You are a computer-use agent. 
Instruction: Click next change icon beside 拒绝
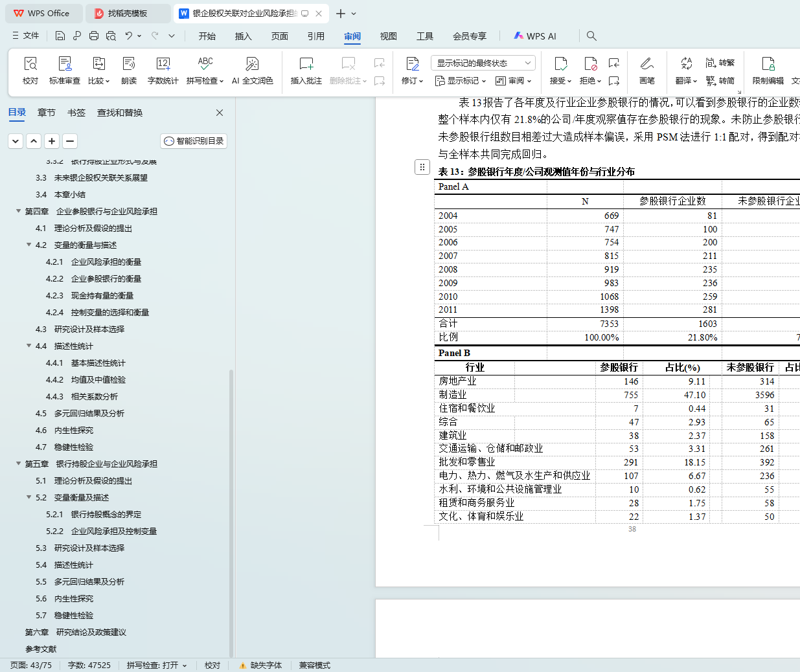[614, 81]
